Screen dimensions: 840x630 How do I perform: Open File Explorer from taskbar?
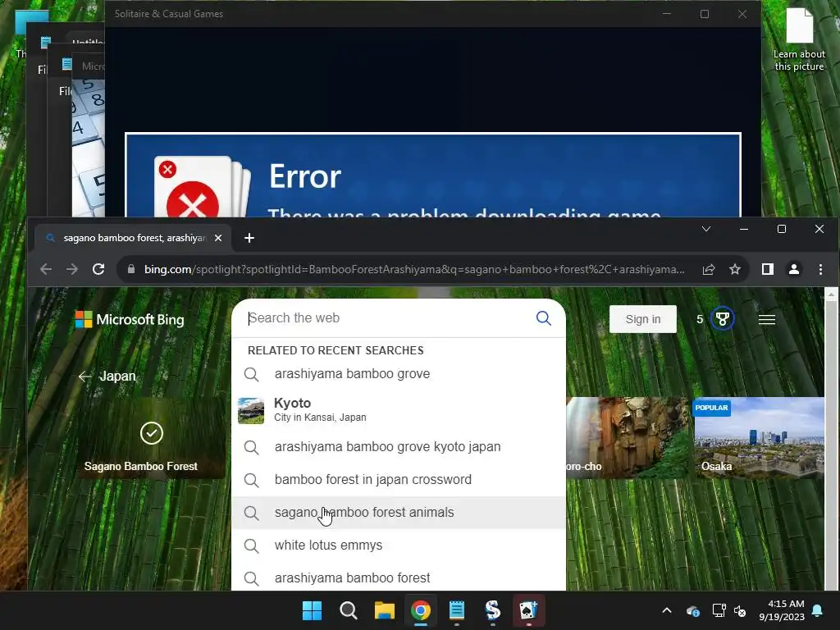pos(384,610)
